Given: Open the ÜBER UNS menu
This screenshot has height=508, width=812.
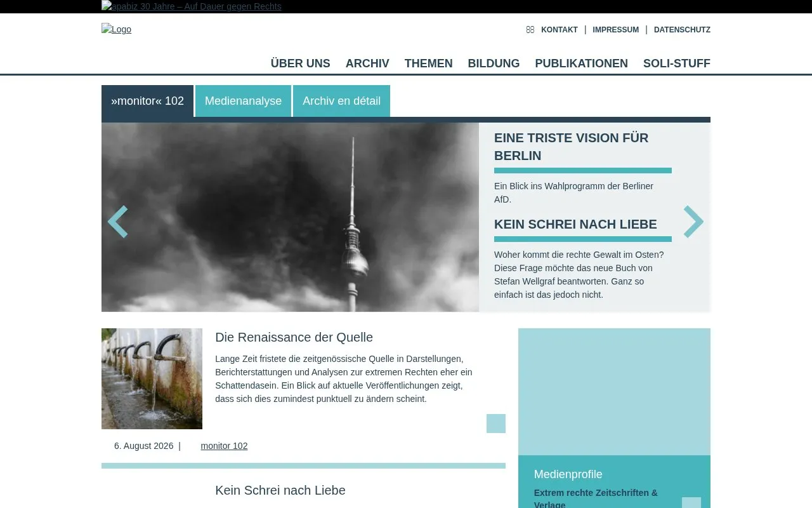Looking at the screenshot, I should 301,63.
